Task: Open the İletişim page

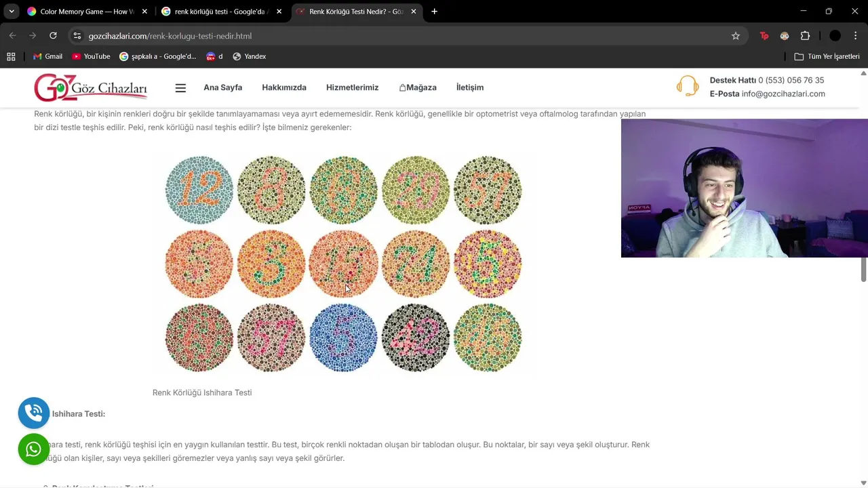Action: tap(470, 87)
